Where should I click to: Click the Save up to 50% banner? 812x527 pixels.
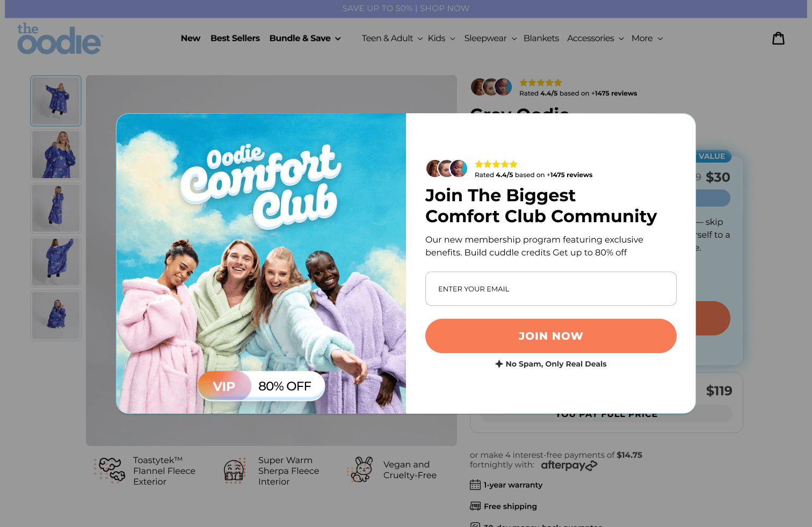(406, 9)
